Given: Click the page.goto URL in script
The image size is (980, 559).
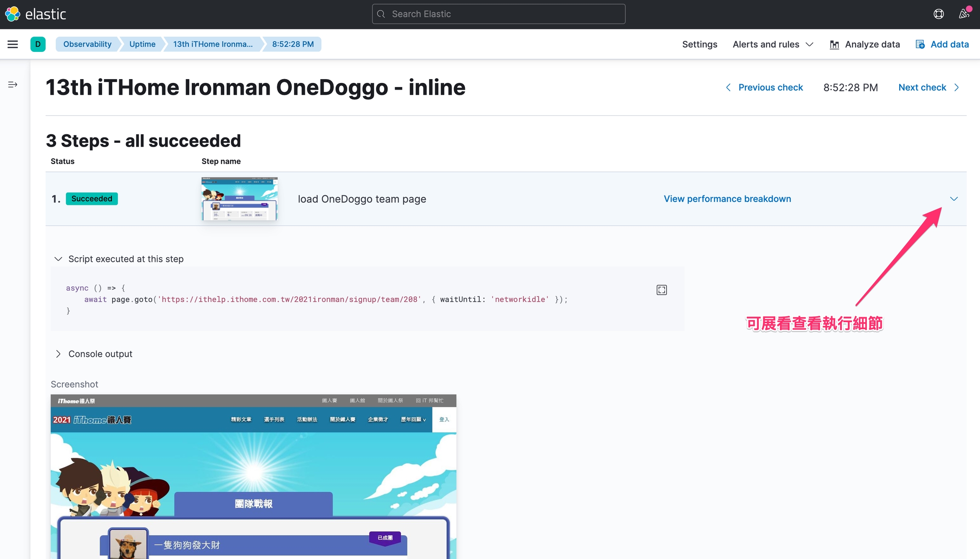Looking at the screenshot, I should tap(289, 300).
